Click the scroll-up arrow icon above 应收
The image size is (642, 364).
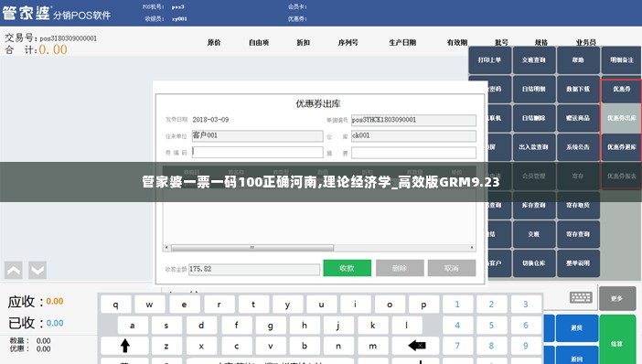(14, 270)
